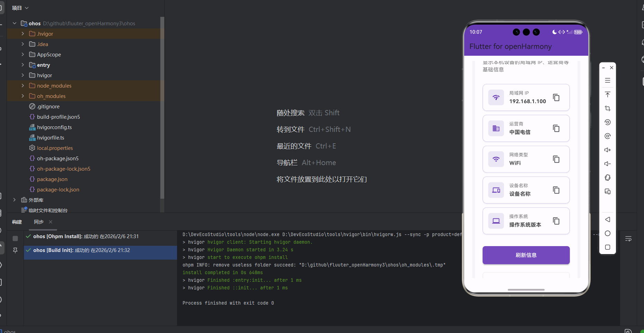
Task: Toggle soft-wrap in the build console
Action: tap(628, 239)
